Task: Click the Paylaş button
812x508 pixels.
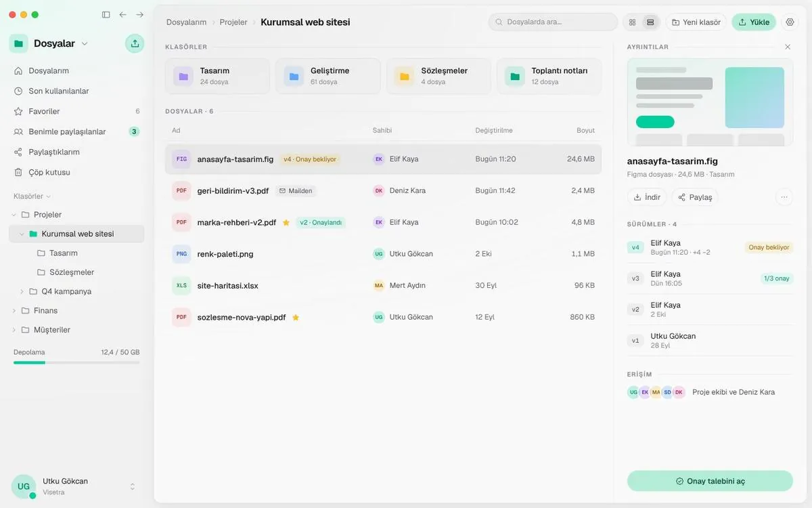Action: (x=695, y=197)
